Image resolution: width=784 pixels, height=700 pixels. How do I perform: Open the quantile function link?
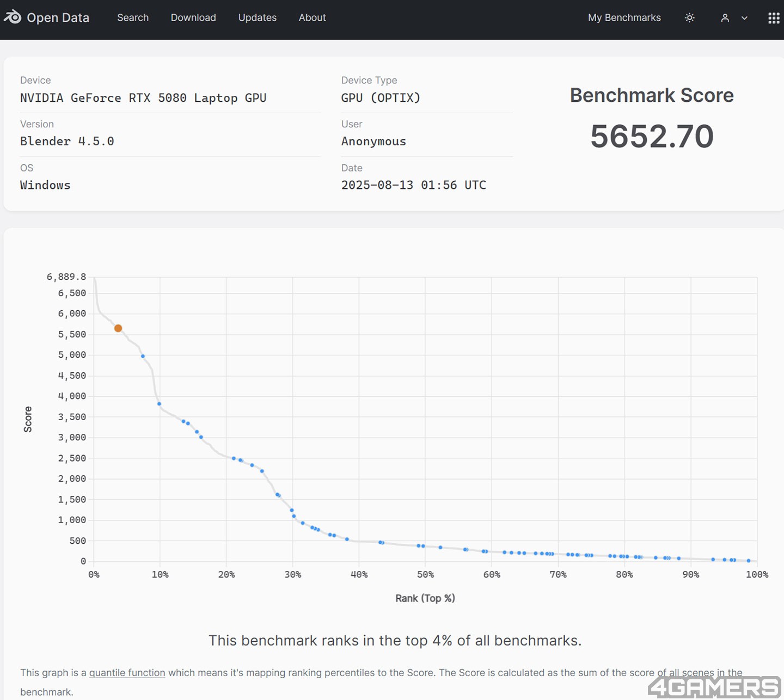(x=127, y=673)
